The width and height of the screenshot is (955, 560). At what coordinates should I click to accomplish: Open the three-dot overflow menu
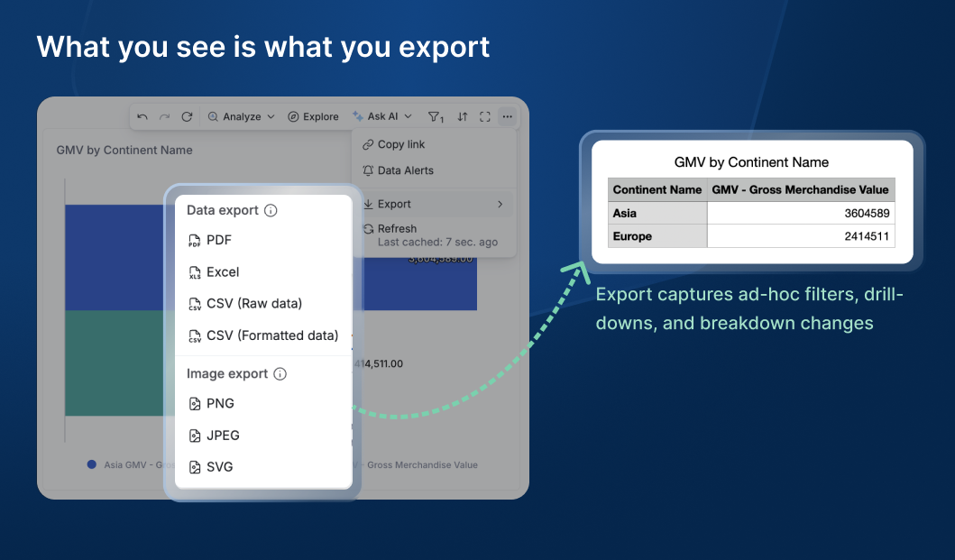(507, 116)
